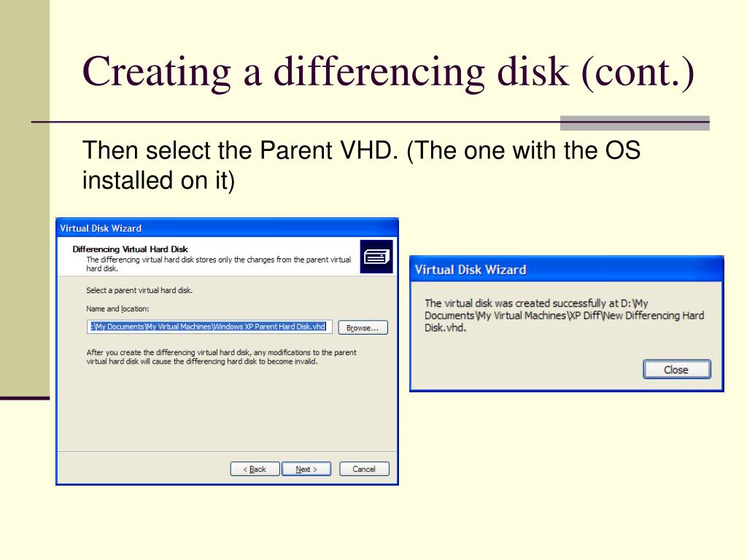Screen dimensions: 747x560
Task: Click the 'Then select the Parent VHD' text
Action: click(240, 150)
